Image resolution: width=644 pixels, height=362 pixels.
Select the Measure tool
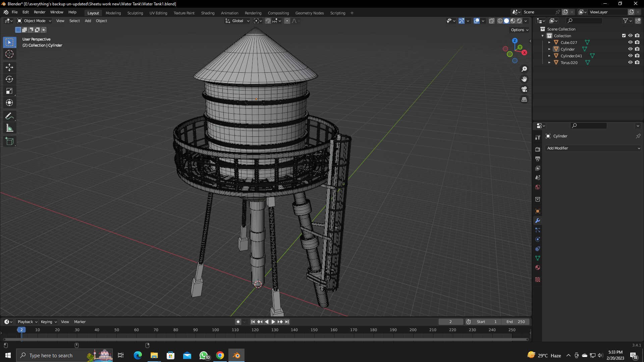pos(9,128)
